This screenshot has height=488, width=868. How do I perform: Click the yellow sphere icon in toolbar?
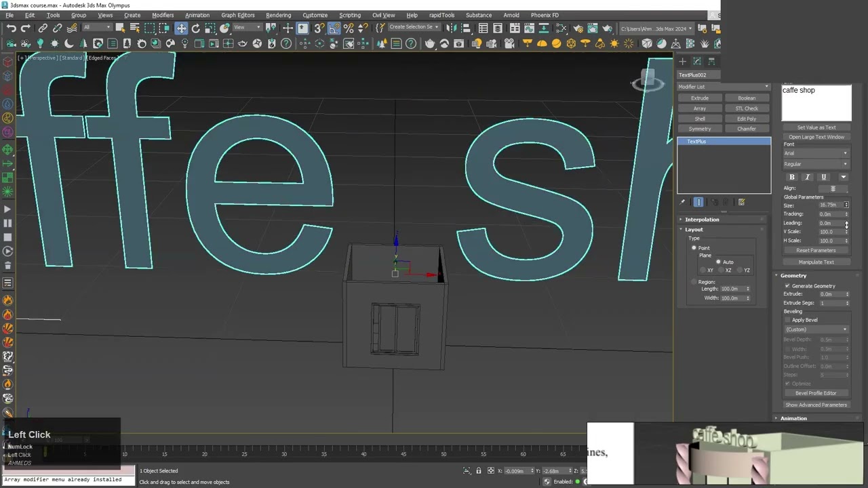pyautogui.click(x=556, y=43)
